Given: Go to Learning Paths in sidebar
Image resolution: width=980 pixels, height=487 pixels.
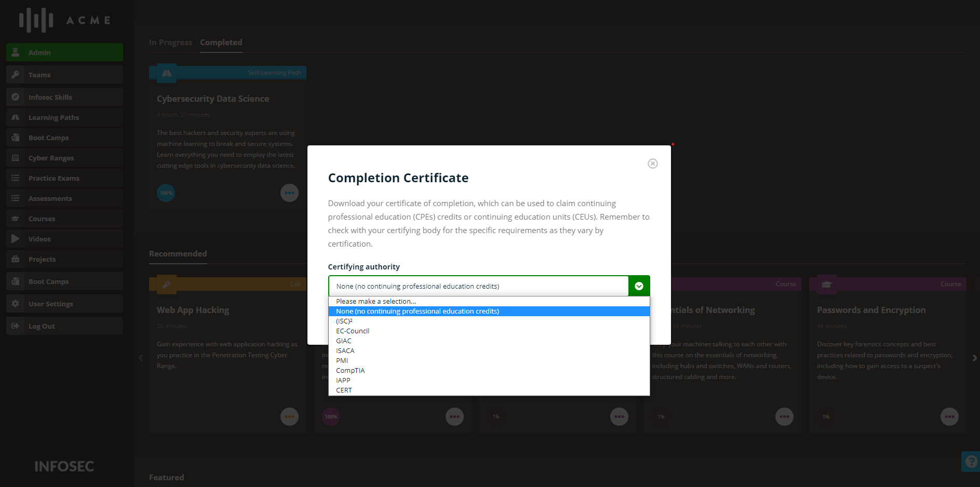Looking at the screenshot, I should click(53, 117).
